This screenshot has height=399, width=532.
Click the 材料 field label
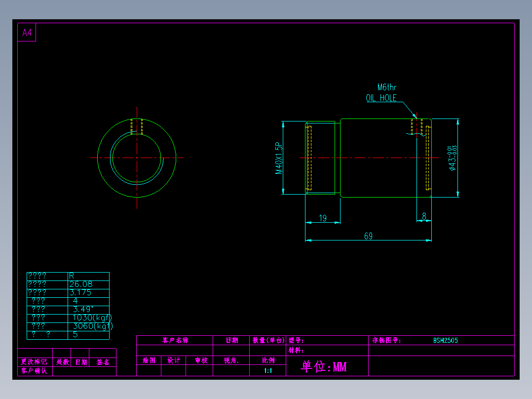coord(296,350)
